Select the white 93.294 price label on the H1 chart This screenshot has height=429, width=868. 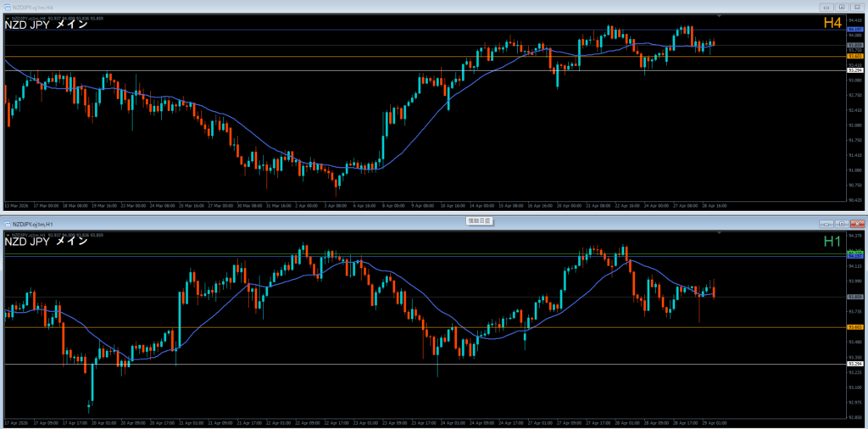coord(855,365)
